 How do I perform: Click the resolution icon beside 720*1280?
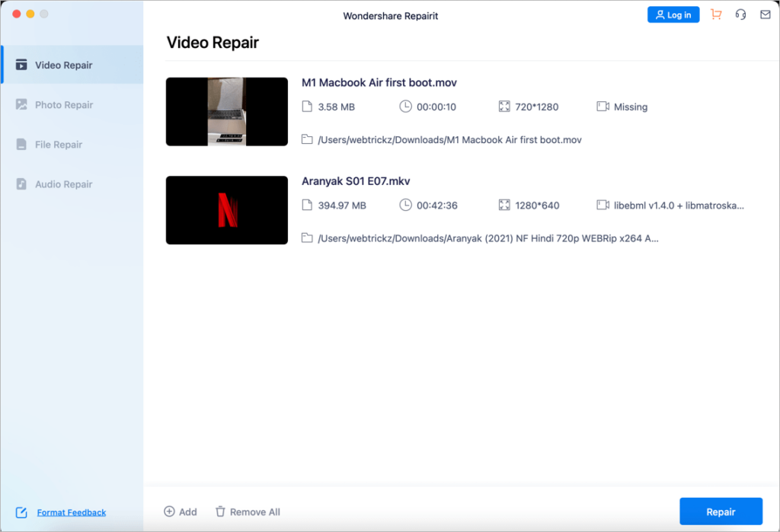click(x=503, y=107)
